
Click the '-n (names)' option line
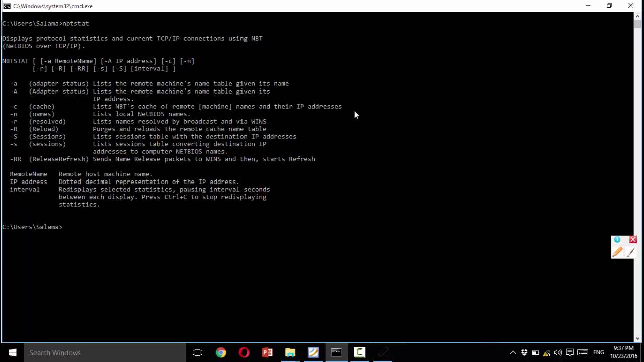[x=100, y=114]
